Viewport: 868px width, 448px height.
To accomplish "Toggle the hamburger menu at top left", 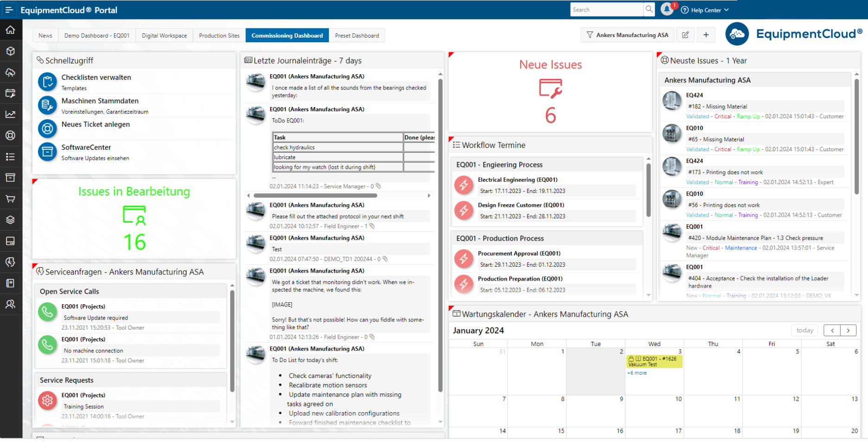I will (x=9, y=10).
